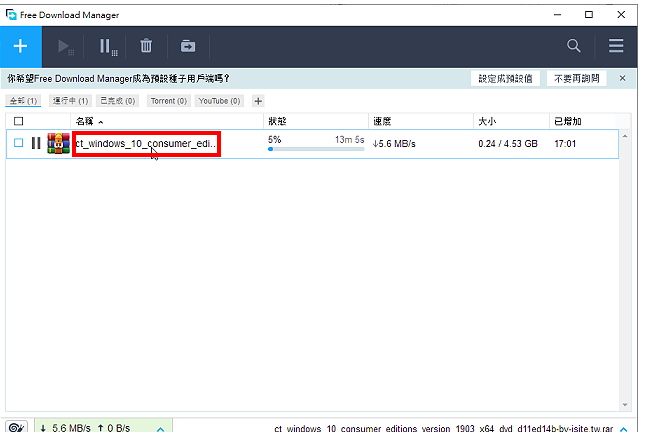
Task: Pause all downloads in toolbar
Action: [108, 46]
